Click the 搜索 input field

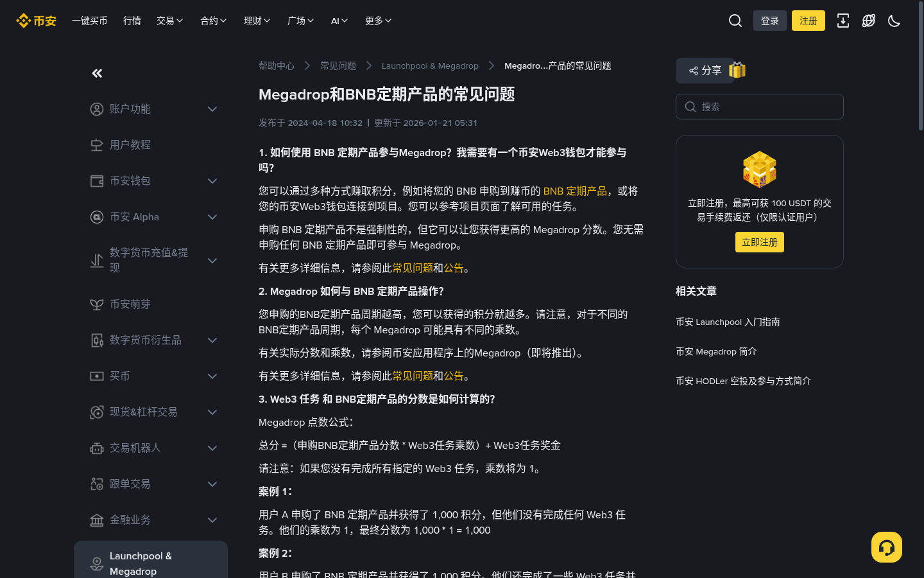pyautogui.click(x=760, y=107)
